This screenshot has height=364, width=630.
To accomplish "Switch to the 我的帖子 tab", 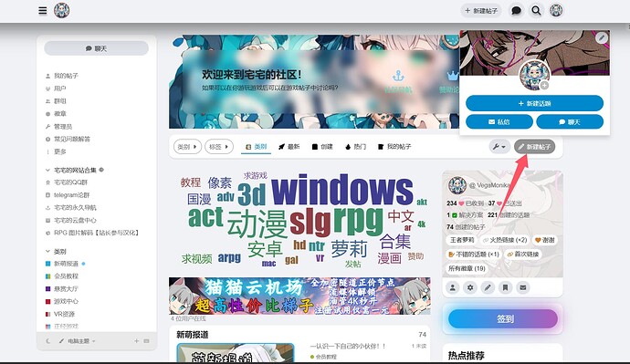I will pyautogui.click(x=394, y=147).
